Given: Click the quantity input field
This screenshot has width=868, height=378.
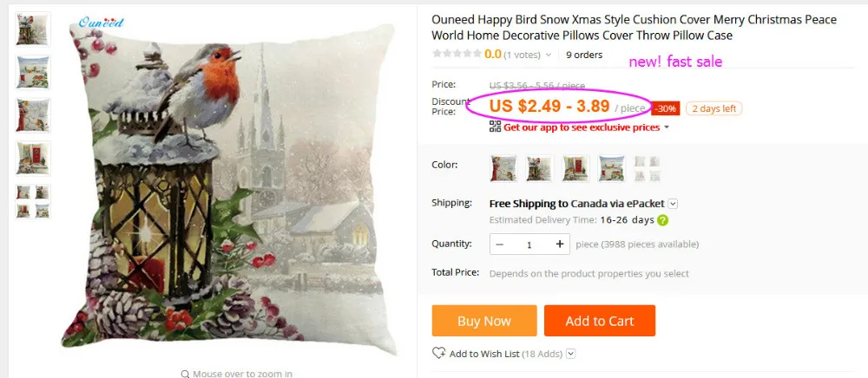Looking at the screenshot, I should (529, 244).
